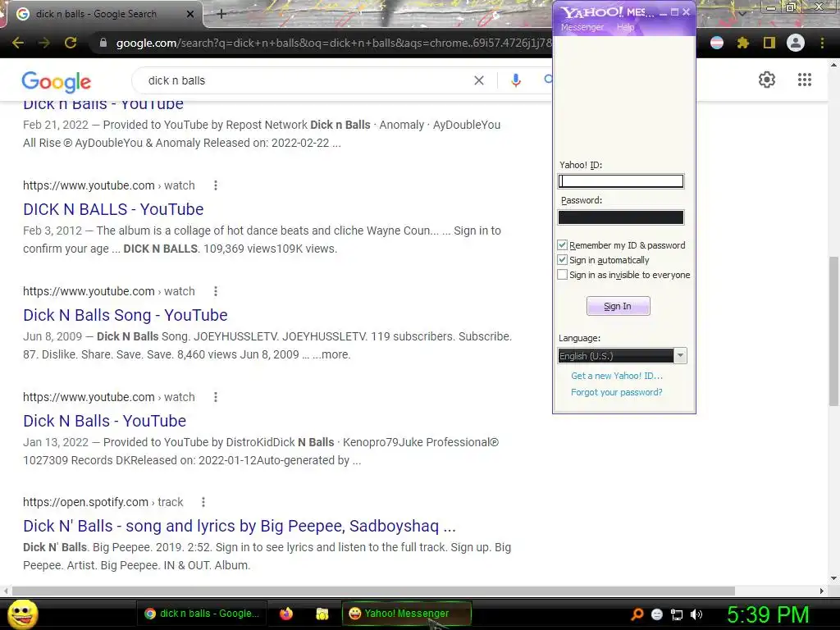Click the Chrome address bar URL
The image size is (840, 630).
point(332,43)
